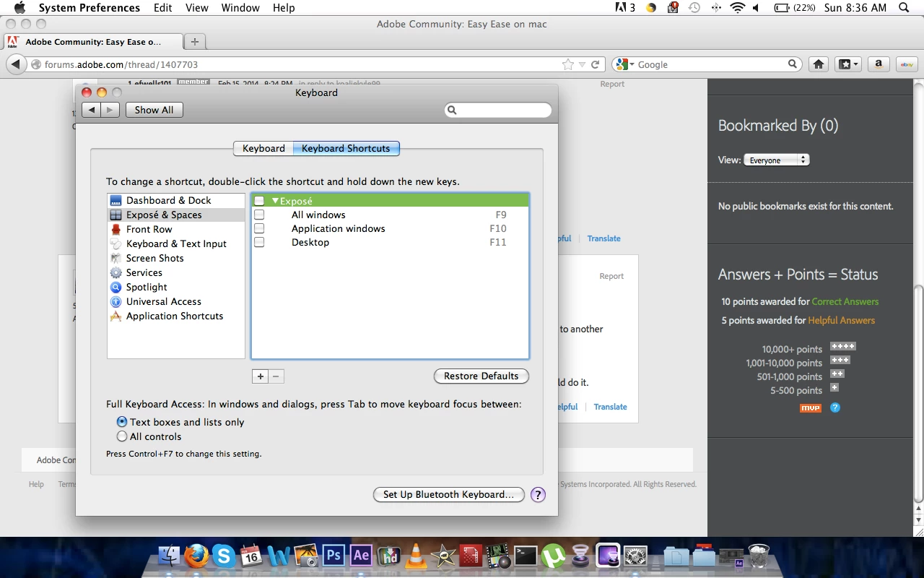Open Finder from the dock
924x578 pixels.
click(x=169, y=556)
